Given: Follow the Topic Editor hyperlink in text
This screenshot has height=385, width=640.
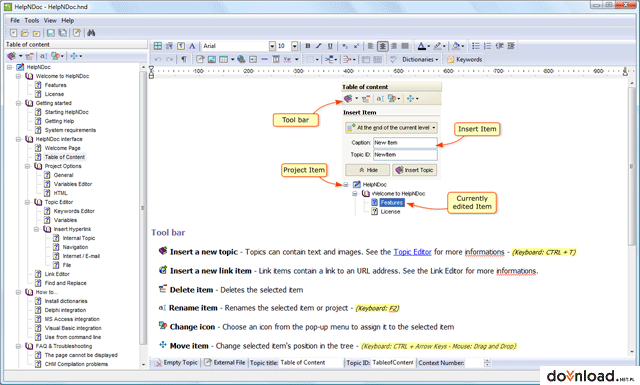Looking at the screenshot, I should [x=412, y=252].
